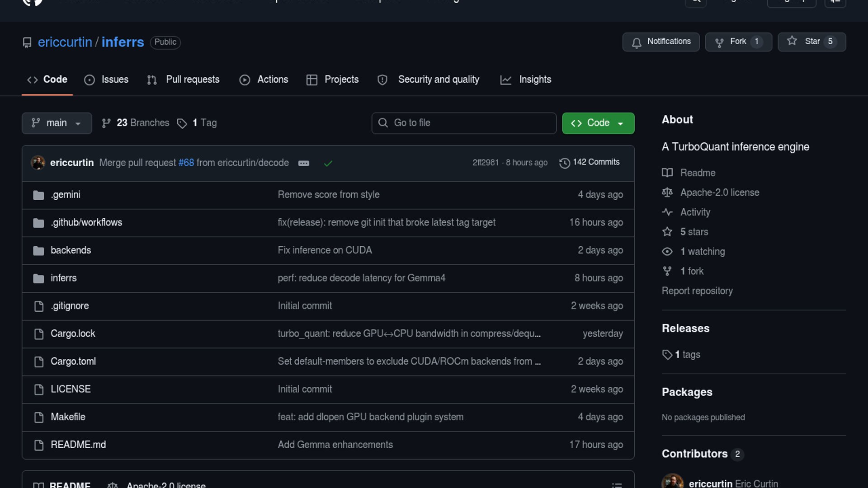Image resolution: width=868 pixels, height=488 pixels.
Task: Open the README outline list icon
Action: click(x=617, y=485)
